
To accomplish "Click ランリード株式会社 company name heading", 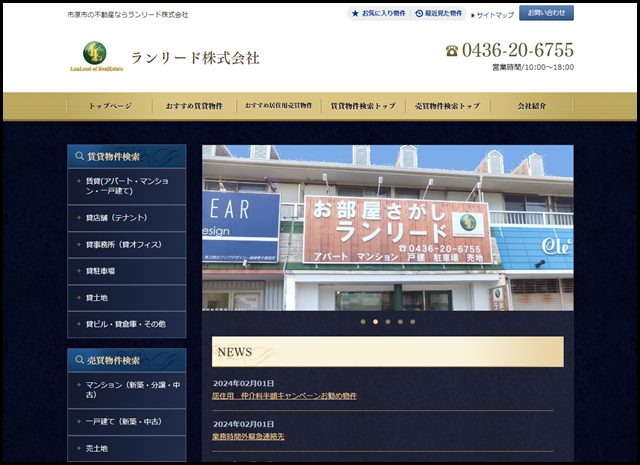I will point(195,58).
